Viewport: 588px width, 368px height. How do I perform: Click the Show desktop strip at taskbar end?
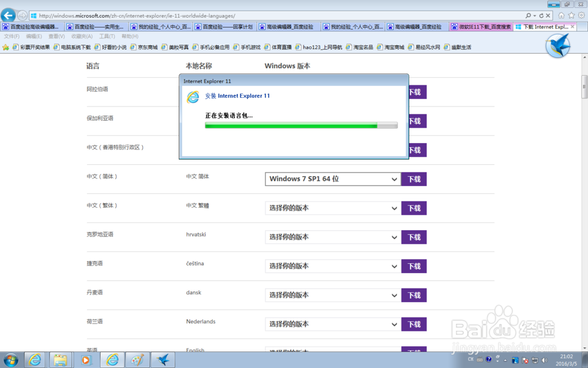[585, 360]
